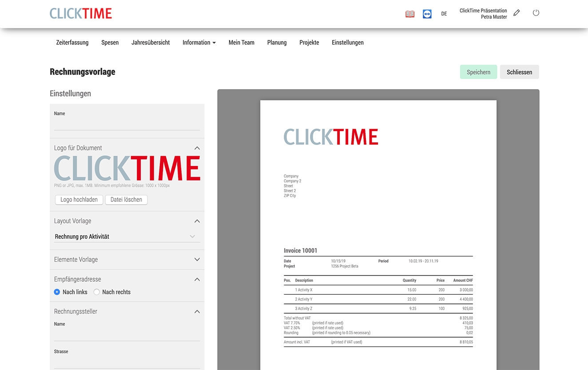Click the ClickTime logo in header
The height and width of the screenshot is (370, 588).
pyautogui.click(x=81, y=13)
